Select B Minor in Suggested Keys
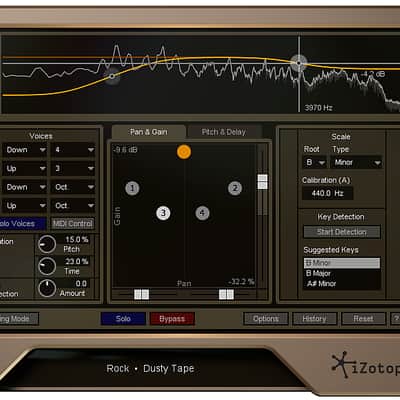 (x=342, y=263)
